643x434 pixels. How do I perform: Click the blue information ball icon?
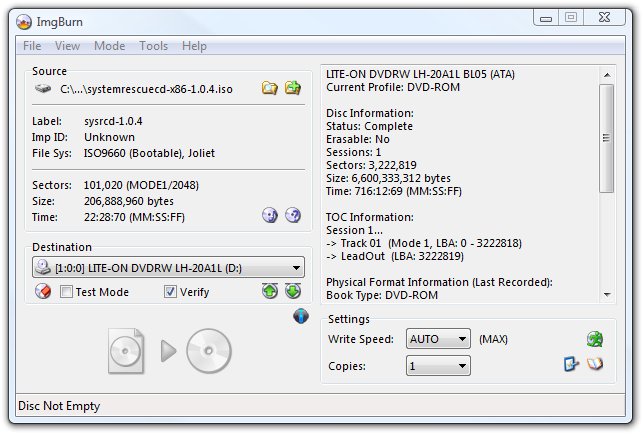pos(301,316)
